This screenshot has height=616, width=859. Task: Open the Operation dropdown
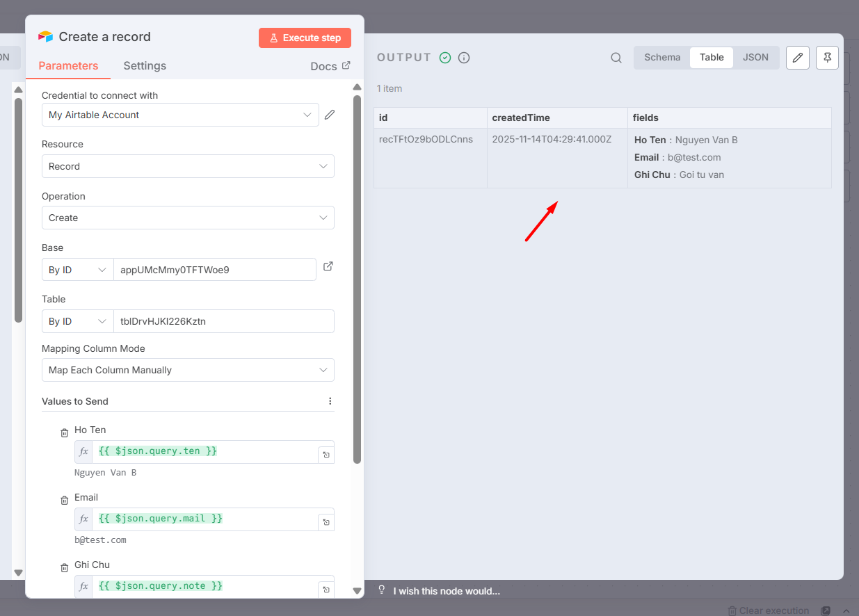point(188,218)
